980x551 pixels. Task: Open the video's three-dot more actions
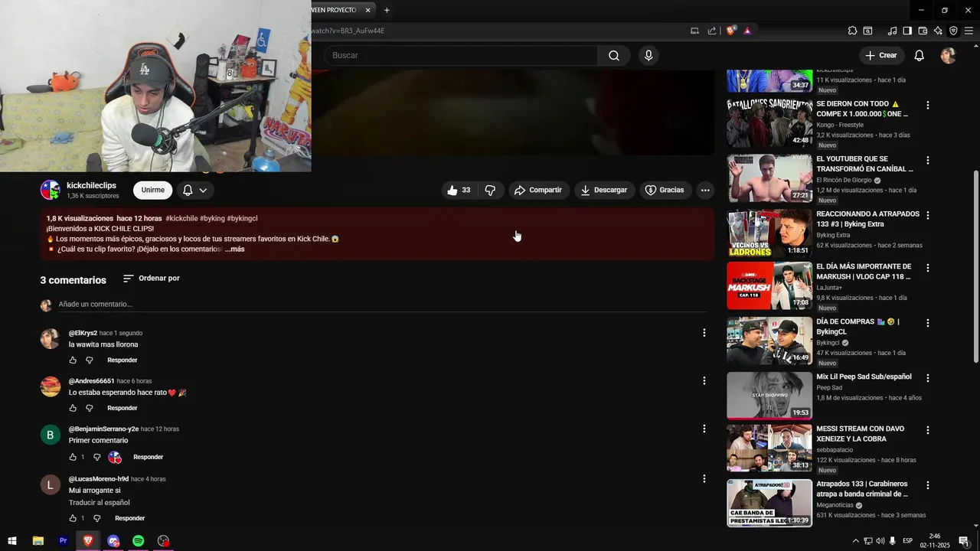(x=705, y=190)
